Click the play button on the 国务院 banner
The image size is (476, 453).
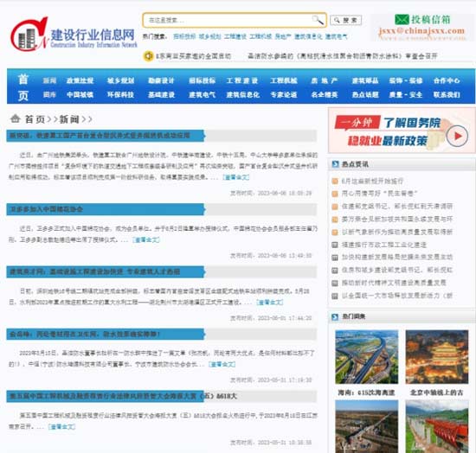tap(457, 136)
